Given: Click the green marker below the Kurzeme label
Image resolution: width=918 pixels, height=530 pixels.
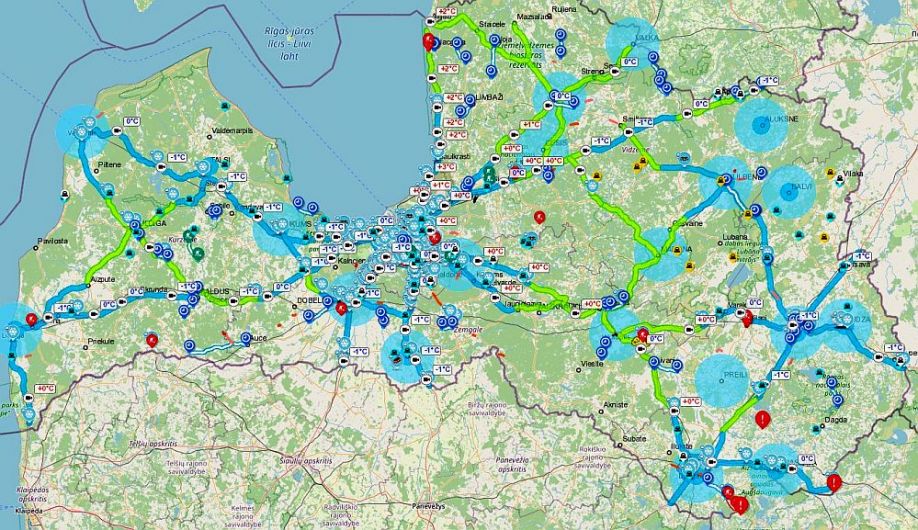Looking at the screenshot, I should [198, 253].
